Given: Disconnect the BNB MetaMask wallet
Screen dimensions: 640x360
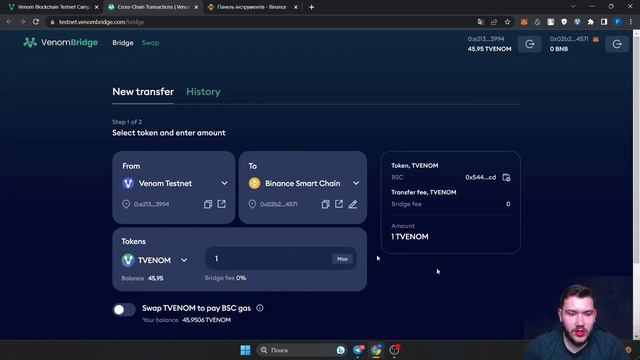Looking at the screenshot, I should point(617,44).
